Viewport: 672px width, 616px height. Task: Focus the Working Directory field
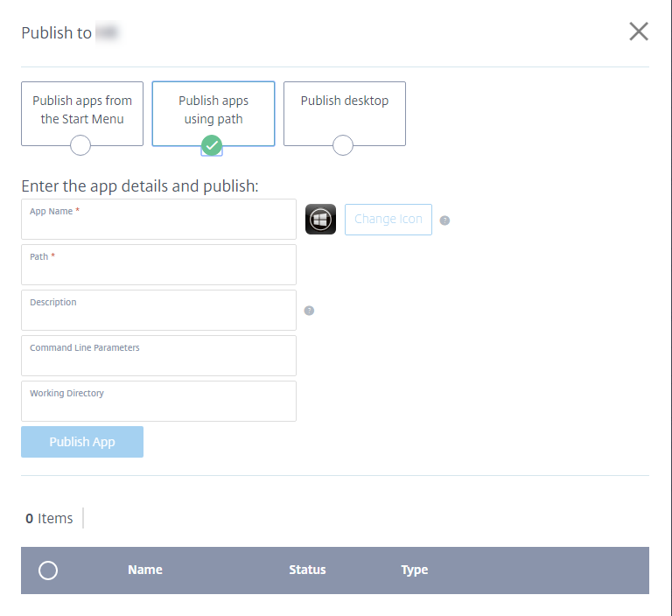[x=158, y=401]
